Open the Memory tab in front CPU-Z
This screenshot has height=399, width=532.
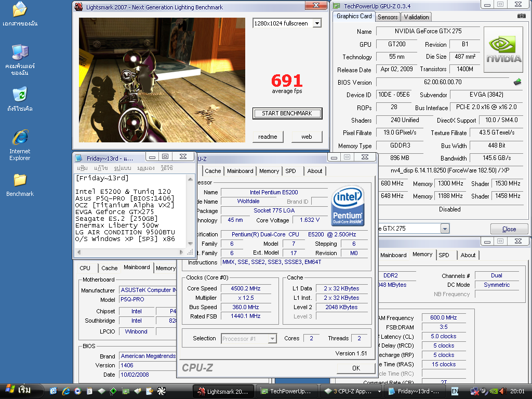click(x=269, y=171)
